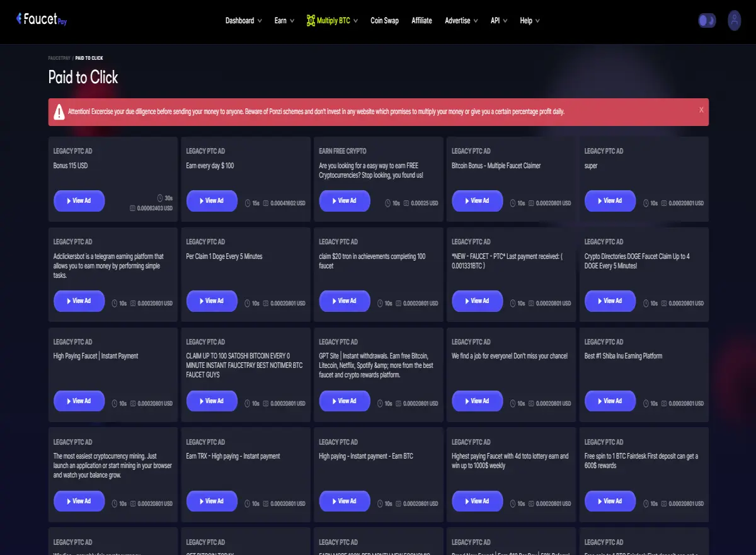Screen dimensions: 756x555
Task: View Ad in Earn Free Crypto card
Action: tap(345, 201)
